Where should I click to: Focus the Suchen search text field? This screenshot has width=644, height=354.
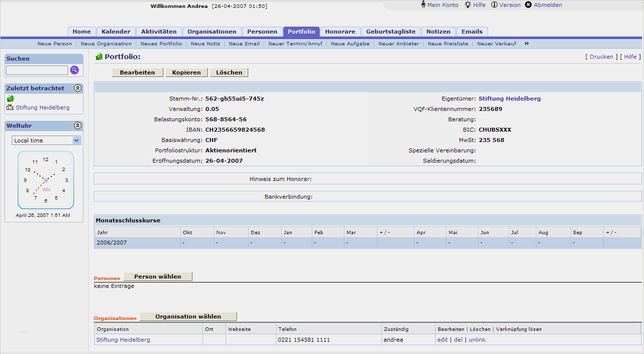pyautogui.click(x=37, y=70)
